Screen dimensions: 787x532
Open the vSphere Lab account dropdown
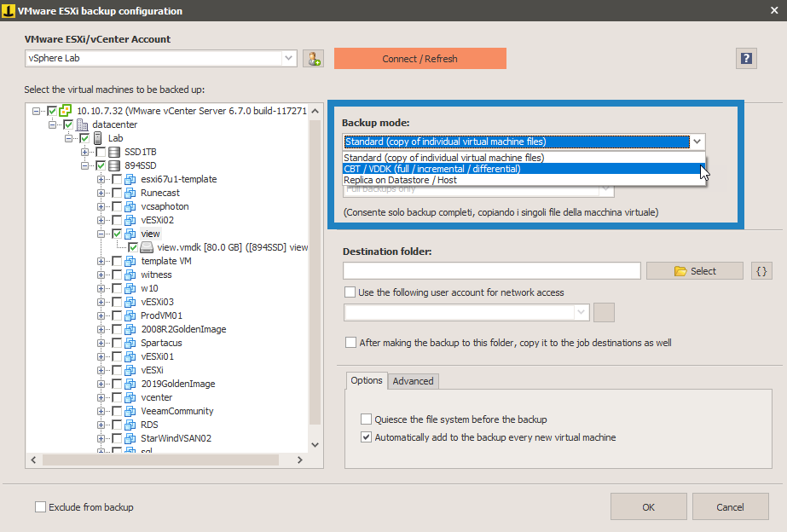click(x=288, y=58)
